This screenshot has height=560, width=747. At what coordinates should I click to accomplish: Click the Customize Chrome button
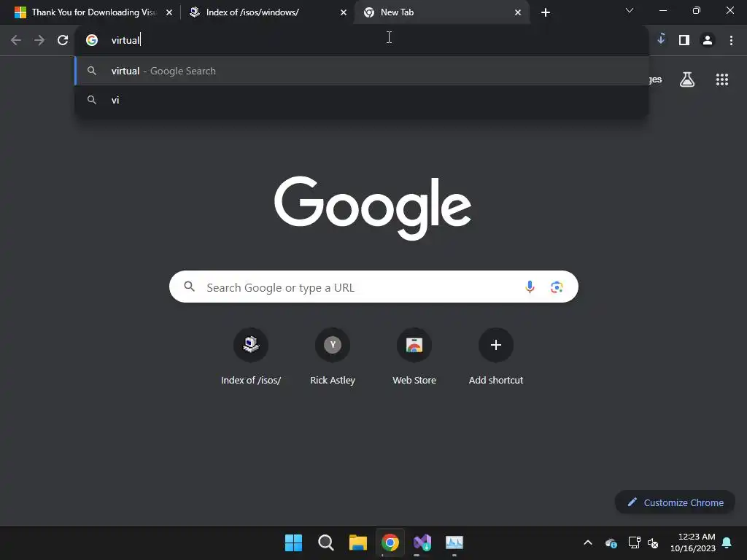675,502
